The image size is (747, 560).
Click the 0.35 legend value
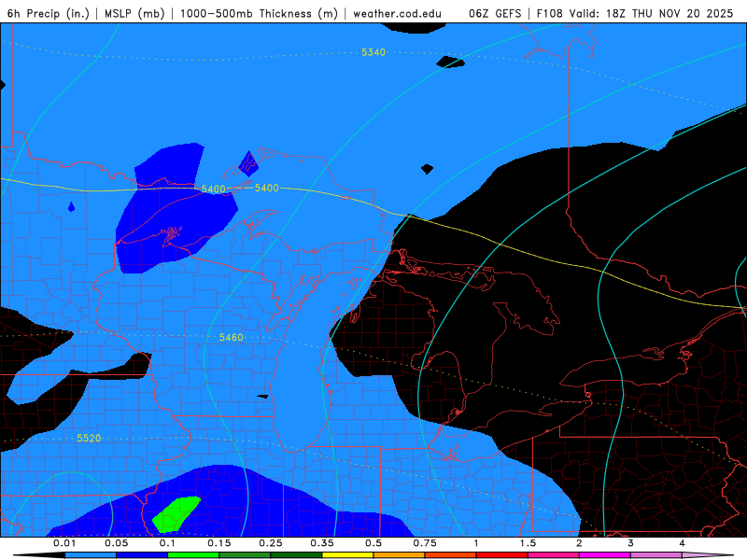[322, 543]
